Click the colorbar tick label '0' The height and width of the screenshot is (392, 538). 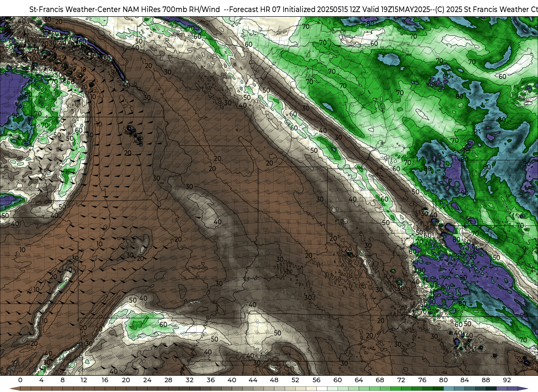(20, 380)
